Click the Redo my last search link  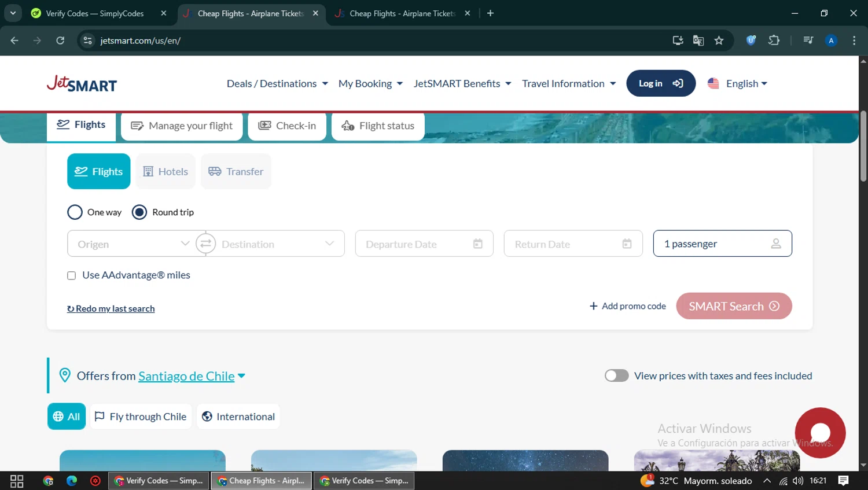111,309
